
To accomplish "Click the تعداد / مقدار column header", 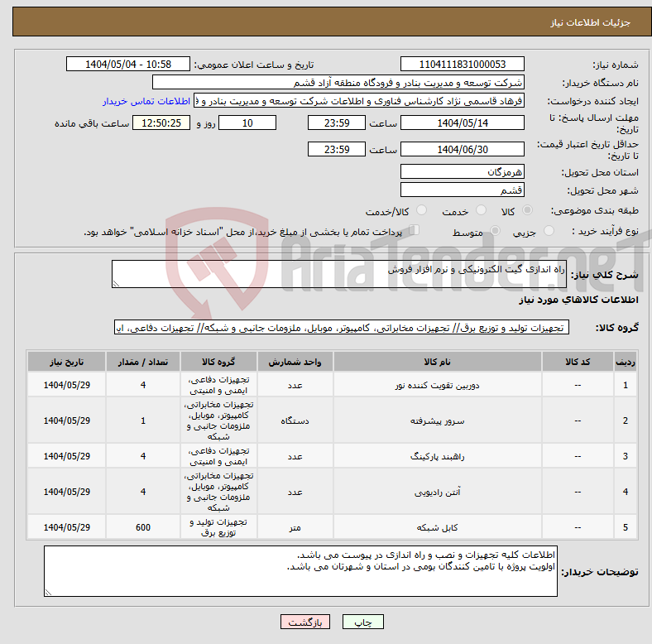I will (143, 362).
